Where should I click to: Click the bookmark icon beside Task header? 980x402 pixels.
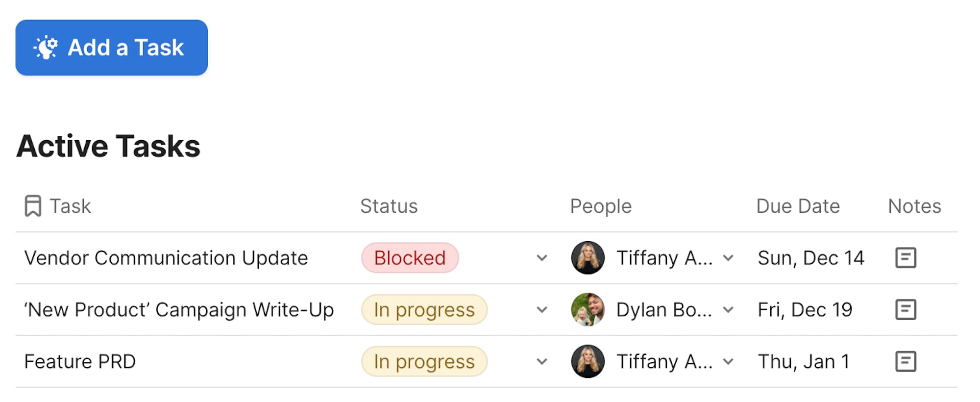(x=33, y=206)
